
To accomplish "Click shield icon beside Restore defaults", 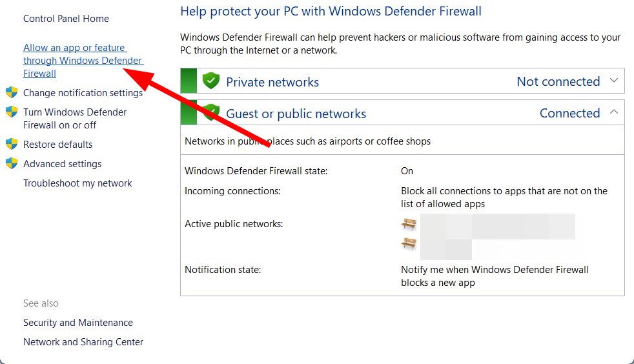I will coord(12,144).
